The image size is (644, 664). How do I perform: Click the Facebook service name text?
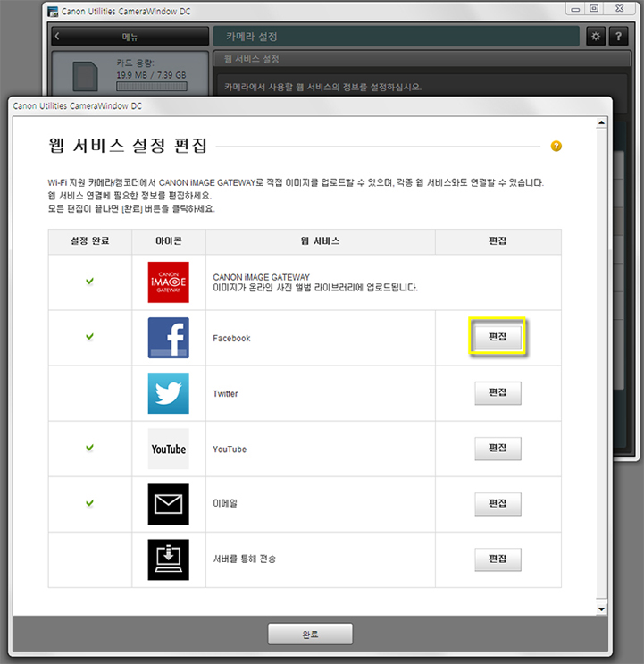coord(231,339)
